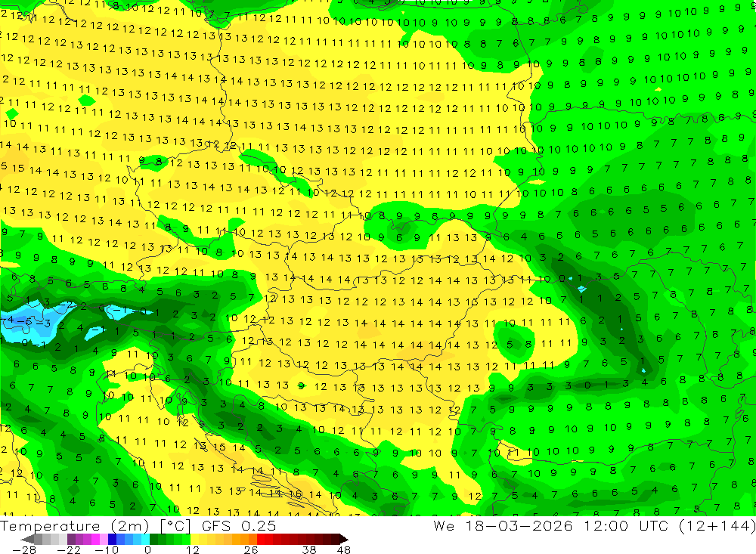Click the legend value "12"

coord(192,550)
